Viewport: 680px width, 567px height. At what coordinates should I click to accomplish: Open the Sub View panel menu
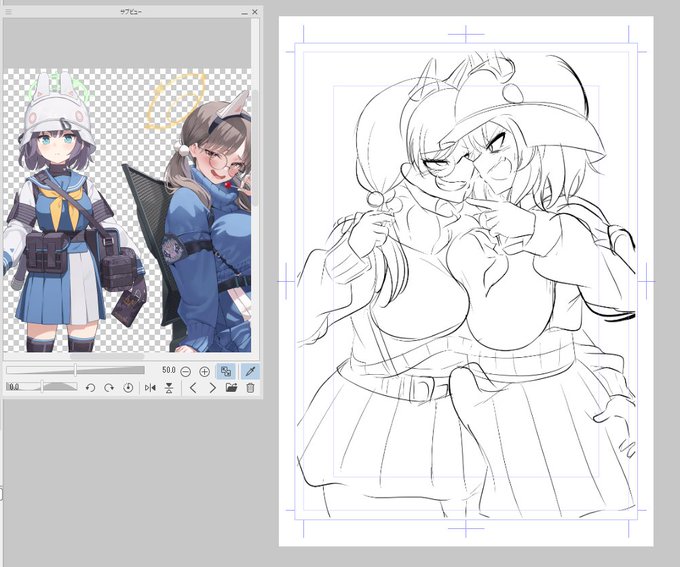pyautogui.click(x=8, y=12)
